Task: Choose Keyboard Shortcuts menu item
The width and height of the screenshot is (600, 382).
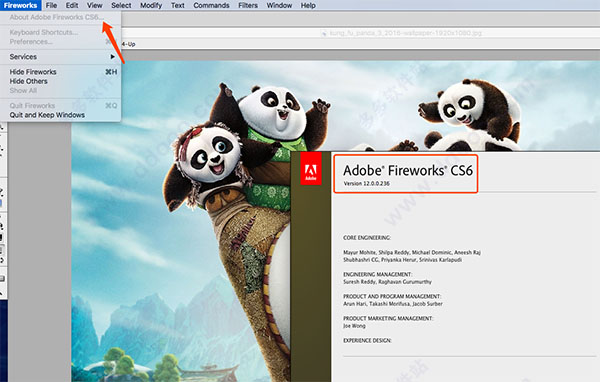Action: tap(60, 32)
